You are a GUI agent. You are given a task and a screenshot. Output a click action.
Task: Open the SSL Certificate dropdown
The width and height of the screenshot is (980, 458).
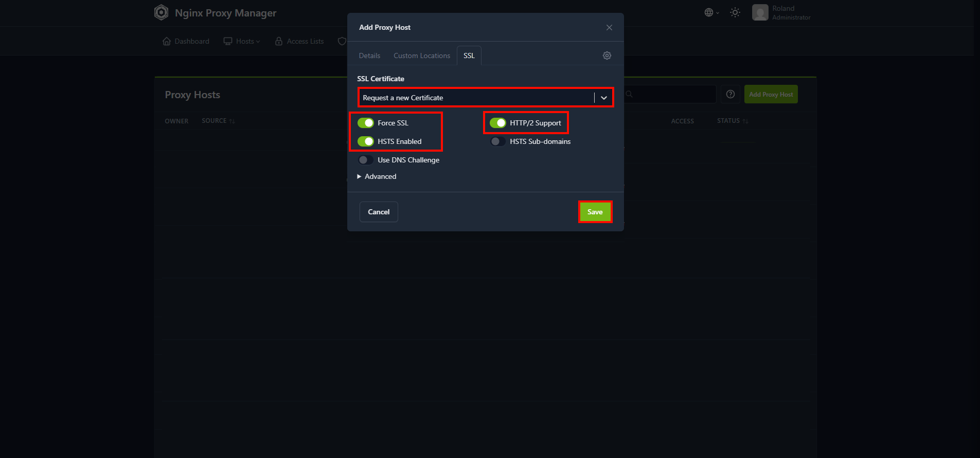coord(486,98)
